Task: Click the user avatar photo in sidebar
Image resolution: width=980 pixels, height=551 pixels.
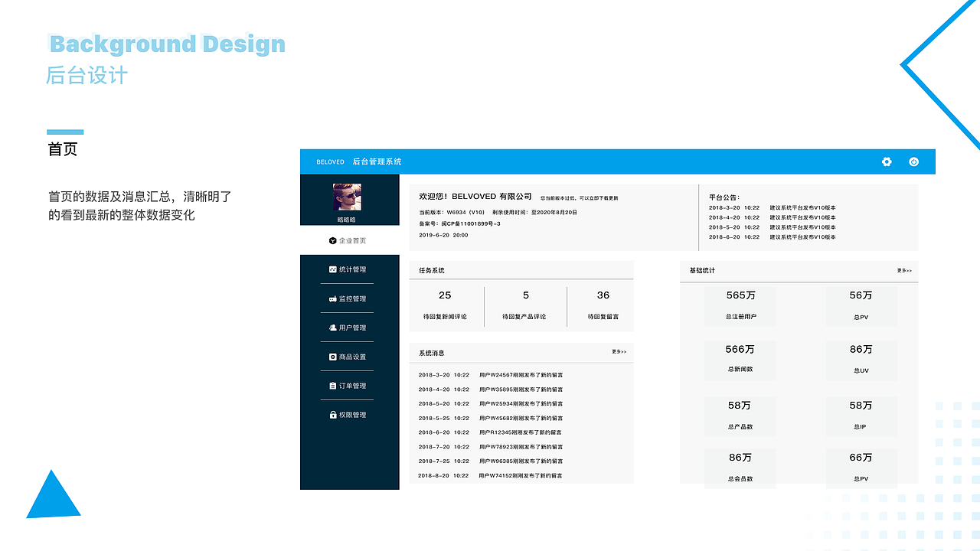Action: tap(347, 197)
